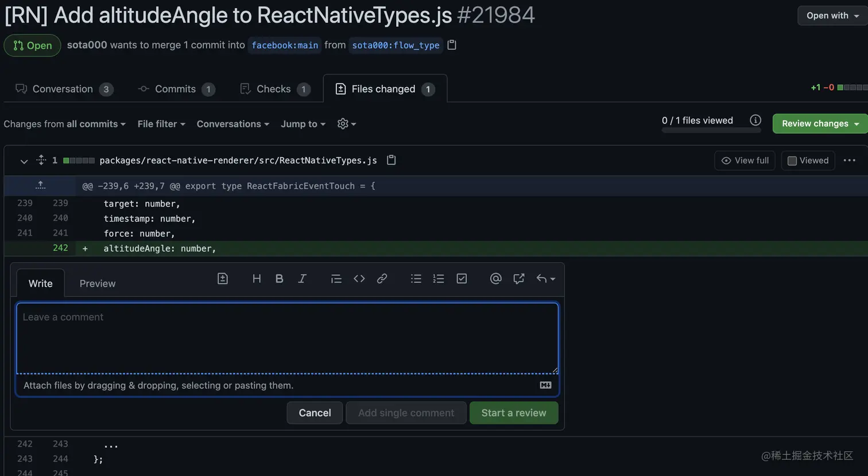Screen dimensions: 868x476
Task: Apply italic formatting to comment
Action: tap(302, 279)
